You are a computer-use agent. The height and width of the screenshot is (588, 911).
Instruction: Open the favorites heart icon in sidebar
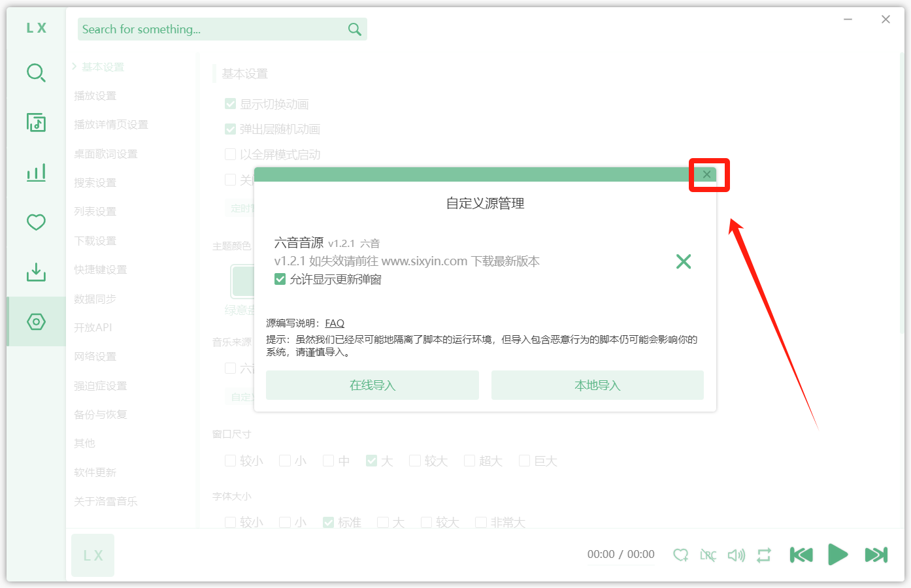(x=36, y=222)
